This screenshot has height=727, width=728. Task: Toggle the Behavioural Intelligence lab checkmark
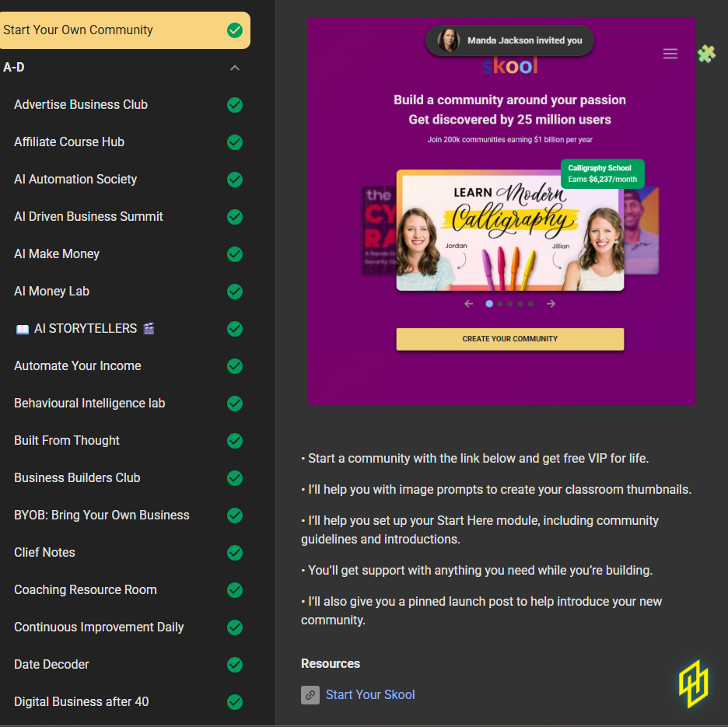[235, 404]
